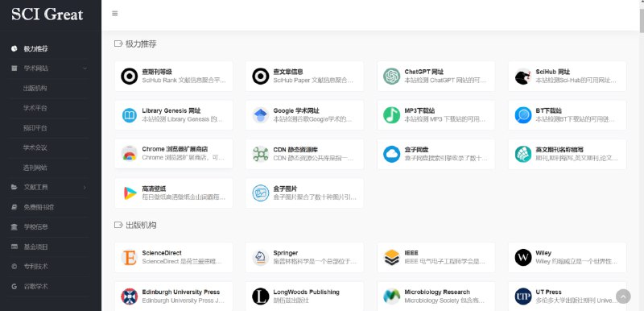644x311 pixels.
Task: Open the 查期刊等级 title link
Action: click(x=157, y=72)
